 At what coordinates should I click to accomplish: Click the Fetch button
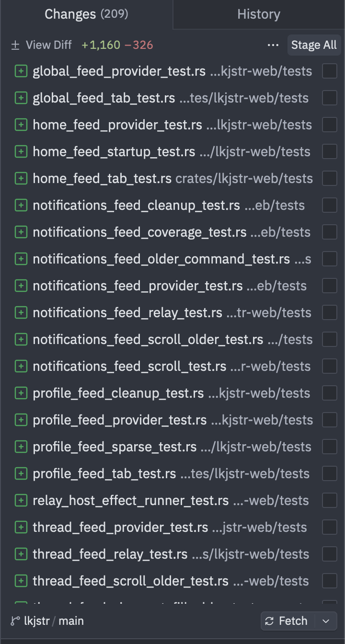coord(288,621)
